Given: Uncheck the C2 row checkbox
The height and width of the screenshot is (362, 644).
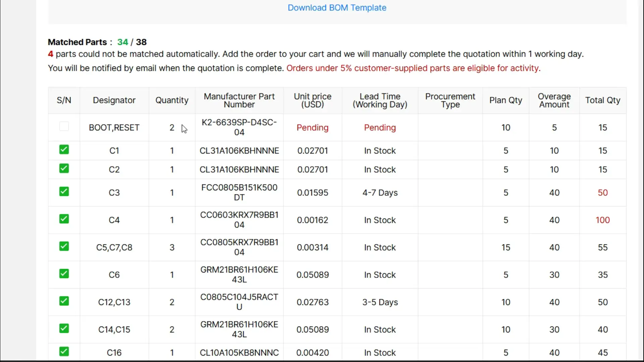Looking at the screenshot, I should pos(64,168).
